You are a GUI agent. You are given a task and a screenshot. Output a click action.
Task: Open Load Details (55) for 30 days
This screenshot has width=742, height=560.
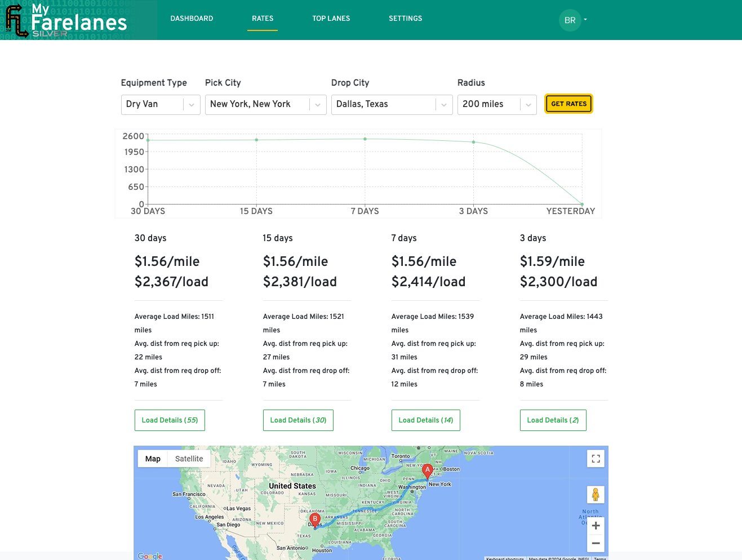pyautogui.click(x=170, y=420)
